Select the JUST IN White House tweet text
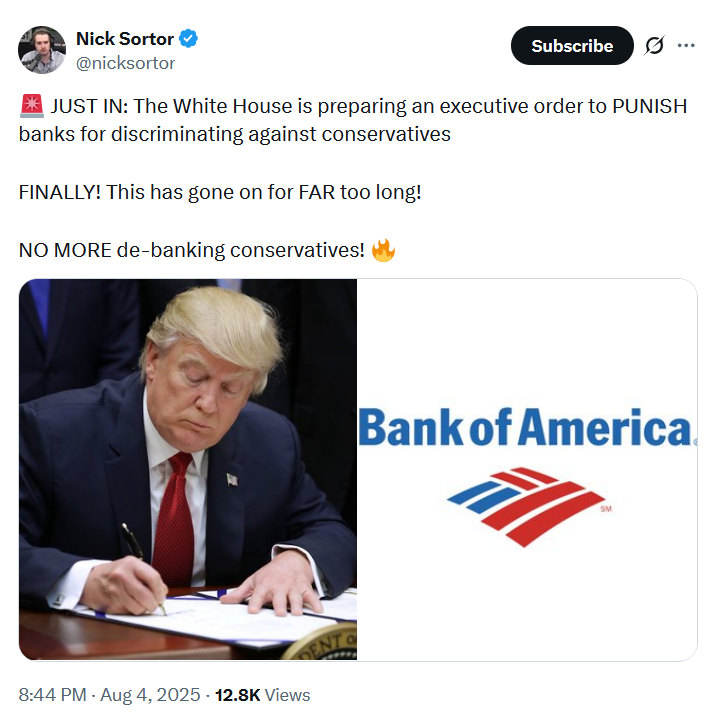This screenshot has height=718, width=712. point(353,120)
